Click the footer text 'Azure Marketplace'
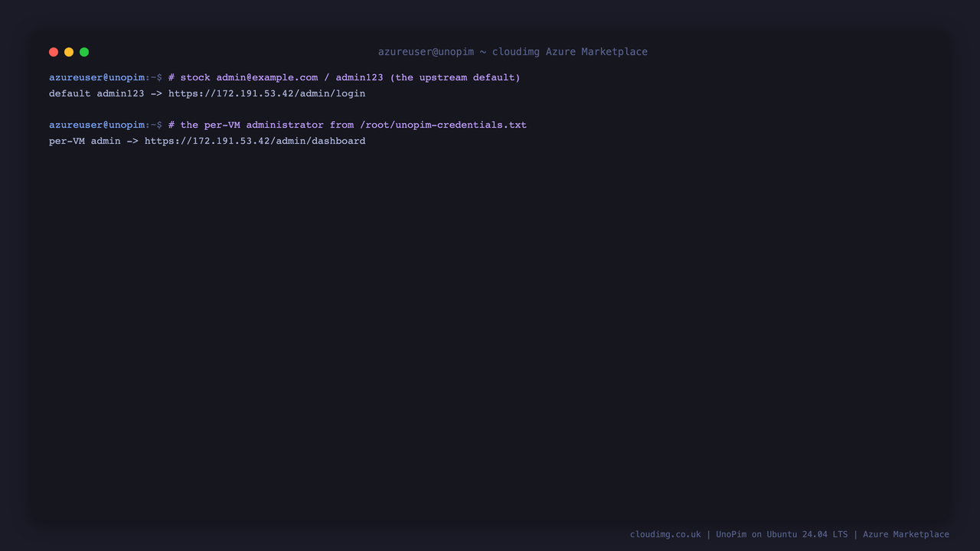The width and height of the screenshot is (980, 551). coord(906,534)
